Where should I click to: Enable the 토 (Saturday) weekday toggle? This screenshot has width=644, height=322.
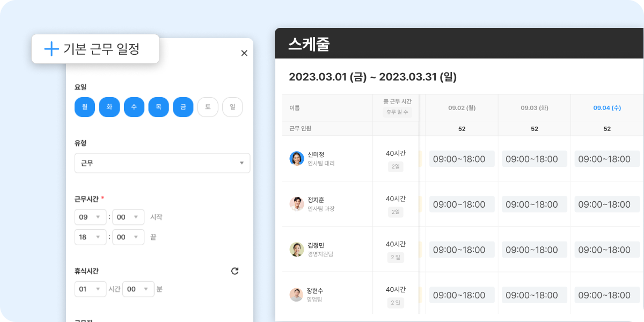point(208,107)
